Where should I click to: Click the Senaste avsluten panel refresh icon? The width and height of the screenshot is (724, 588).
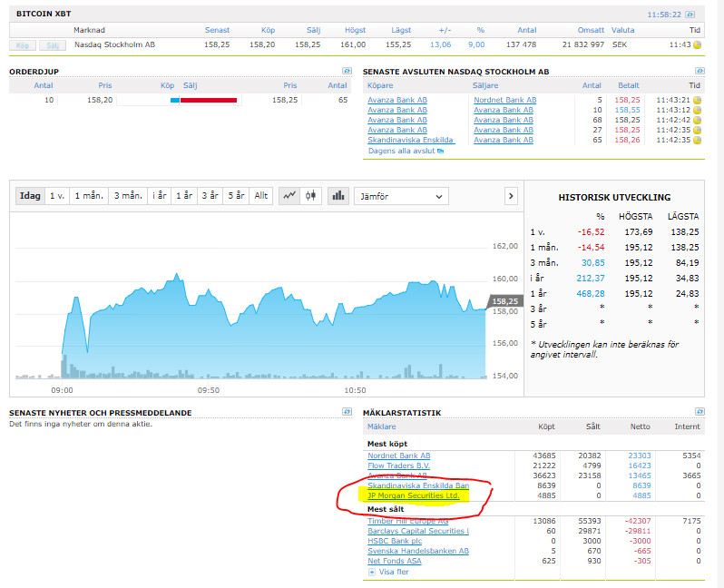tap(700, 71)
